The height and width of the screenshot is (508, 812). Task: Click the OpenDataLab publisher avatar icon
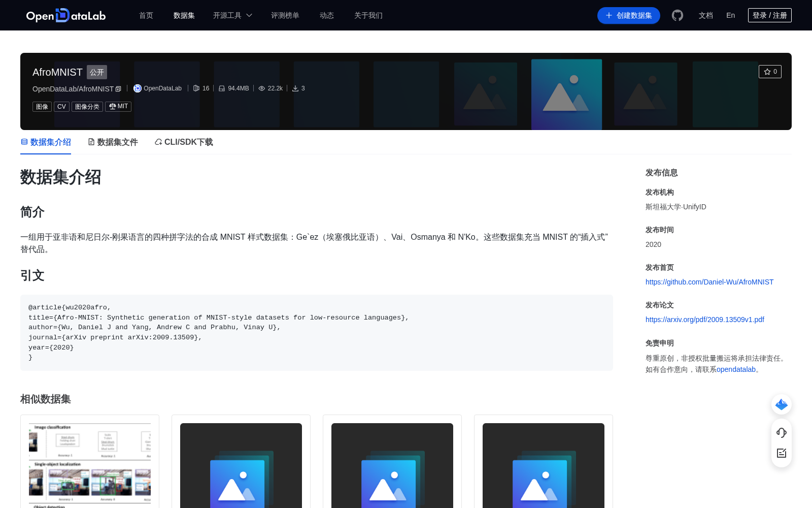coord(138,88)
